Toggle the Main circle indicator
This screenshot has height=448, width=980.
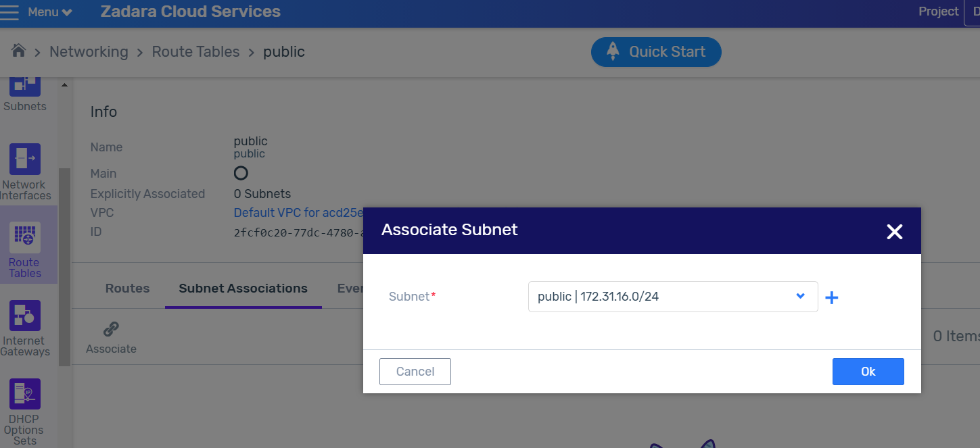[241, 174]
